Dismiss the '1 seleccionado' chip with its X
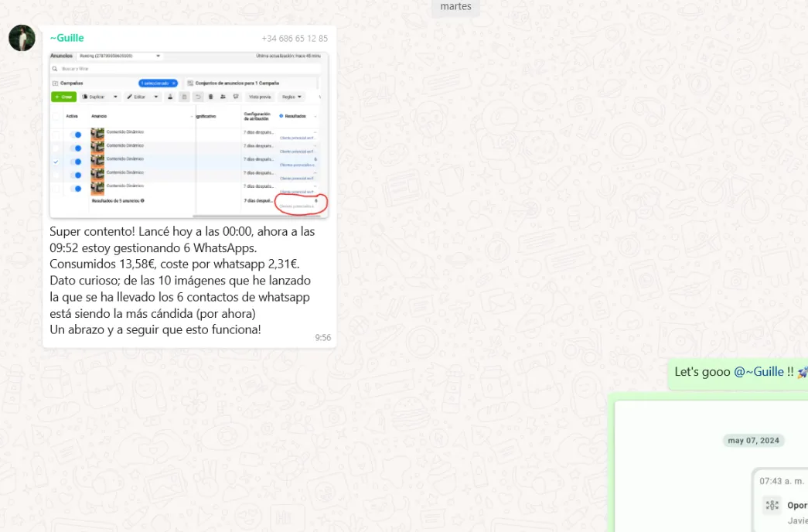 pyautogui.click(x=174, y=83)
